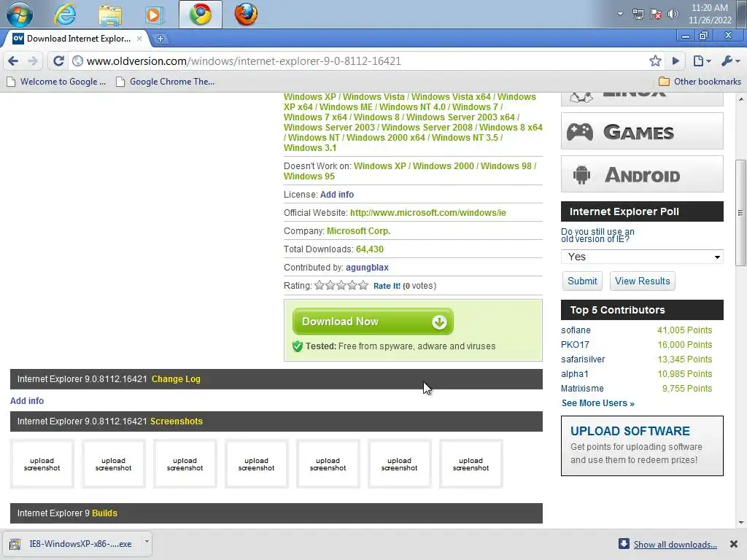The height and width of the screenshot is (560, 747).
Task: Open the Games category button
Action: [x=642, y=131]
